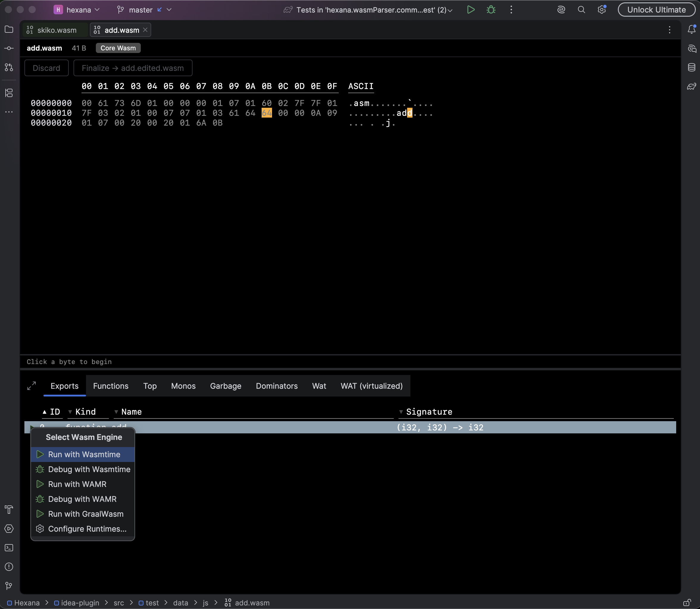Click offset 00000020 row label

pos(51,123)
